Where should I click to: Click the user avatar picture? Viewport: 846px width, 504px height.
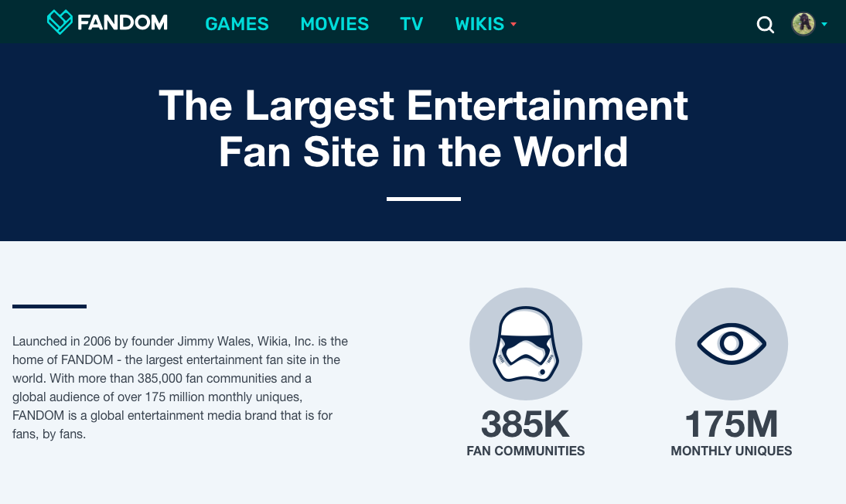[803, 24]
